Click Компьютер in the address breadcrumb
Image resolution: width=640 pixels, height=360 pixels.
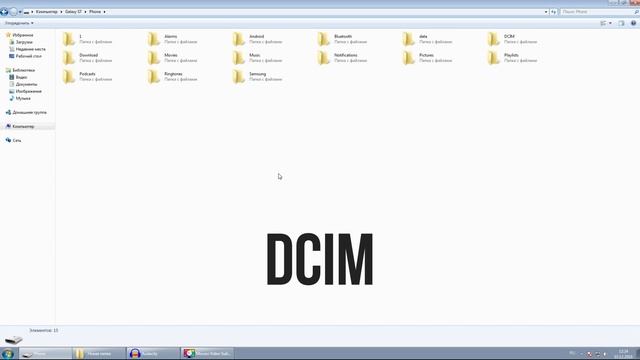point(47,12)
